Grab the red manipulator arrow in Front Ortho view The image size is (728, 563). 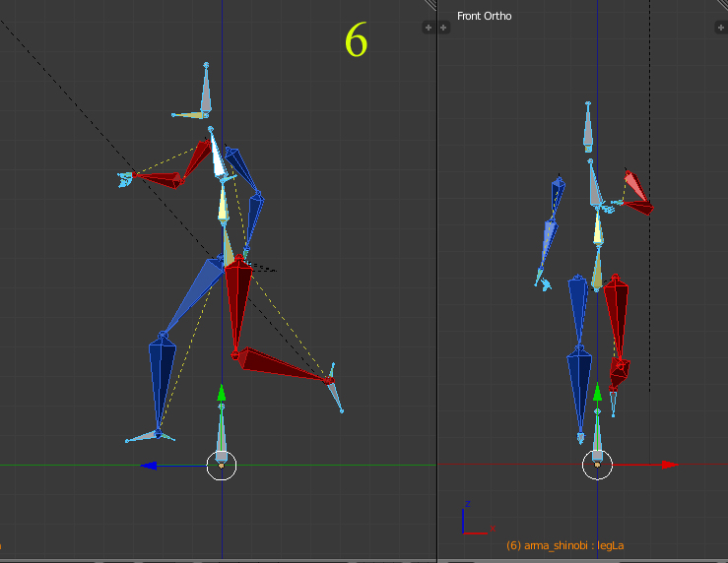(x=670, y=465)
